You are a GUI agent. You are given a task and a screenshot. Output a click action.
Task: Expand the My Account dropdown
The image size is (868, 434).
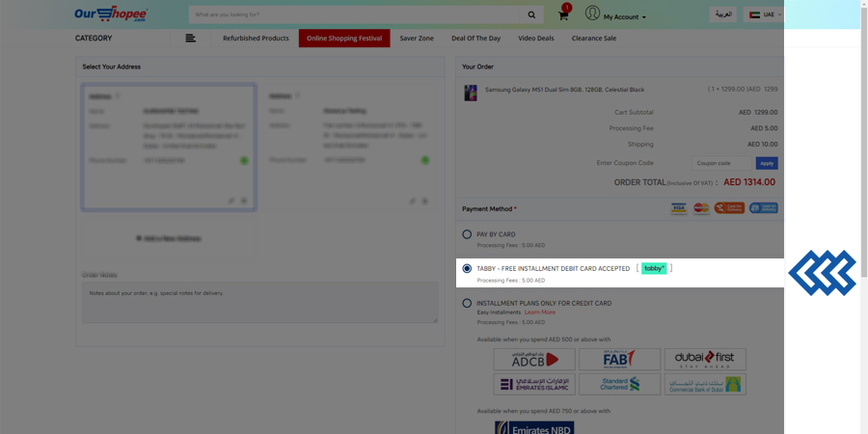[x=624, y=17]
